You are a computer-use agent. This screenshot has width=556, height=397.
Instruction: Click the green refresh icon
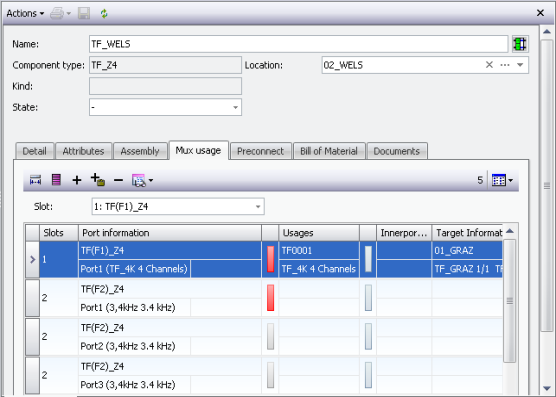pyautogui.click(x=104, y=13)
